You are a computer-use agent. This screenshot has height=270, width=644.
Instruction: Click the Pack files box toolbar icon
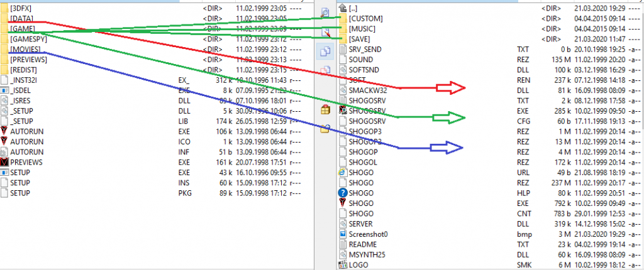pos(325,109)
